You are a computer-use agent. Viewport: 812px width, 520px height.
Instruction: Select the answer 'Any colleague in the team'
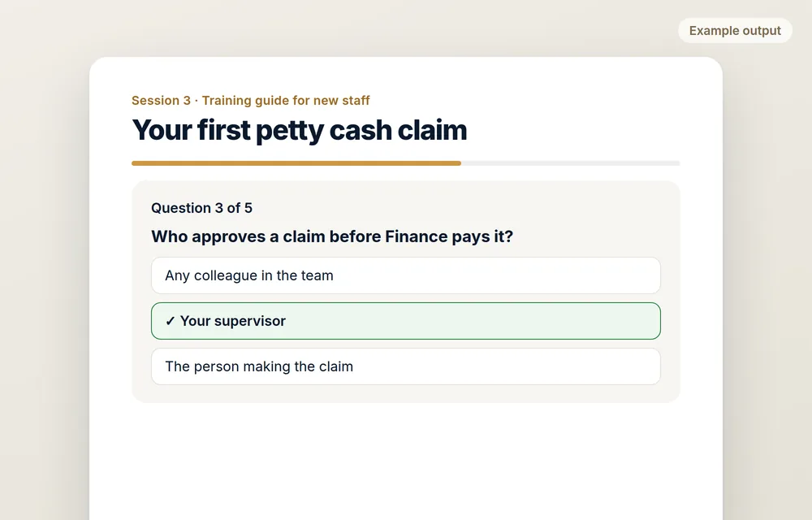point(405,275)
